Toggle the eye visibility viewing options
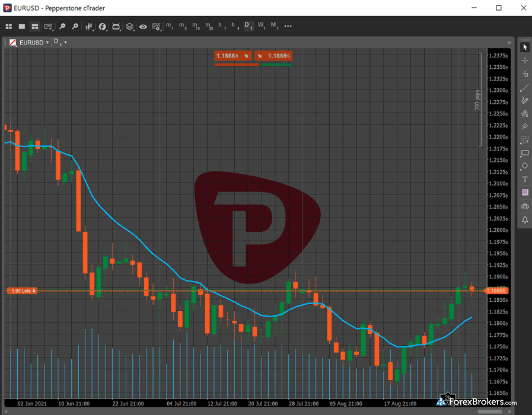Viewport: 532px width, 415px height. pyautogui.click(x=143, y=27)
